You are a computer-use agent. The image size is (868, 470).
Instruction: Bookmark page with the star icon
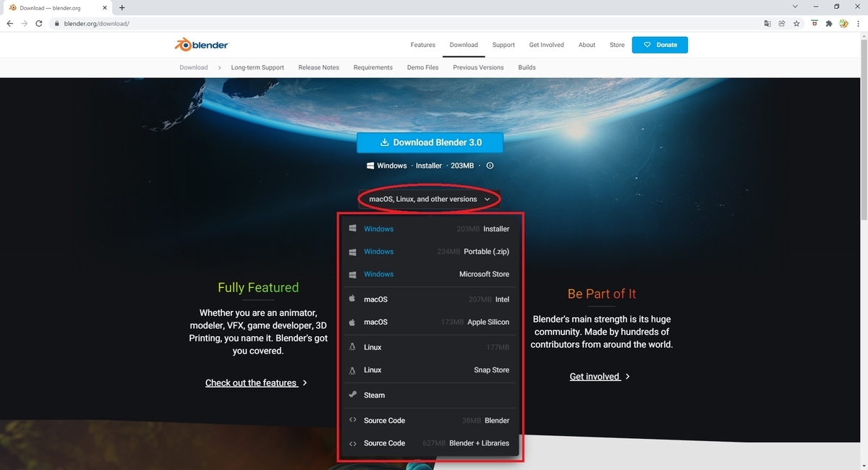pyautogui.click(x=796, y=23)
